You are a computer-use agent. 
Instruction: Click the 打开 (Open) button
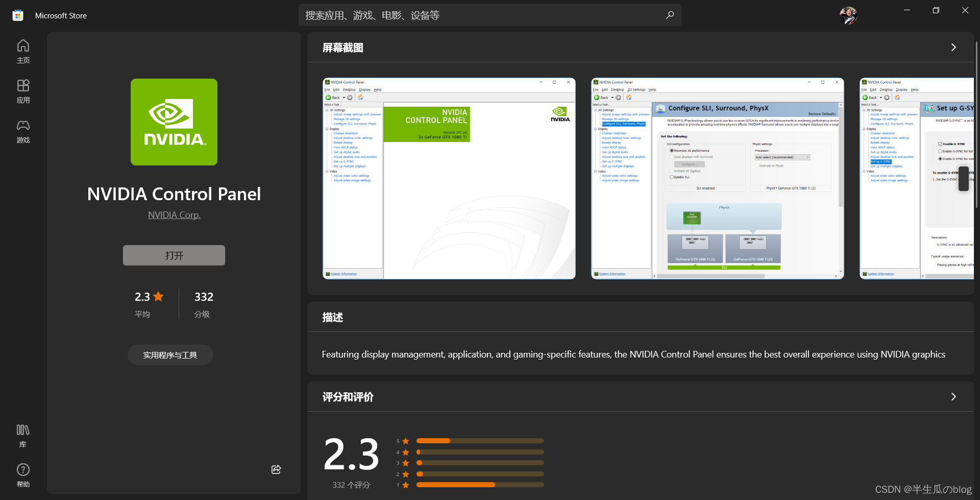[174, 255]
